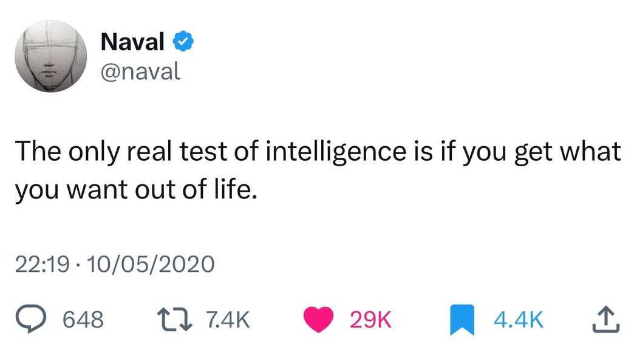Open the @naval handle link
637x364 pixels.
[140, 72]
